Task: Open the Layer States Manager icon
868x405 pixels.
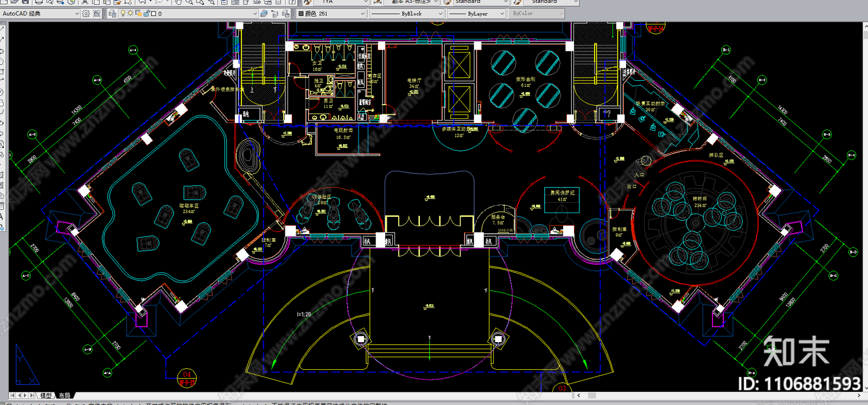Action: [286, 14]
